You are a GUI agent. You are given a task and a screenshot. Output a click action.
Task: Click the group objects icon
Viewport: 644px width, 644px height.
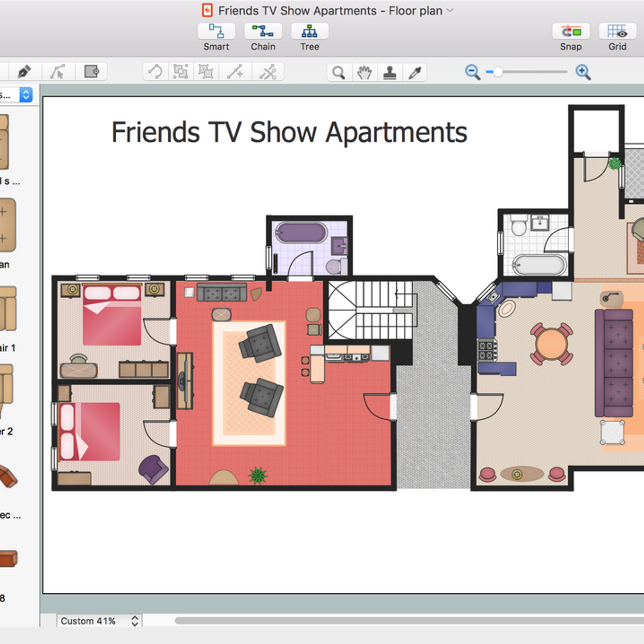[x=181, y=72]
